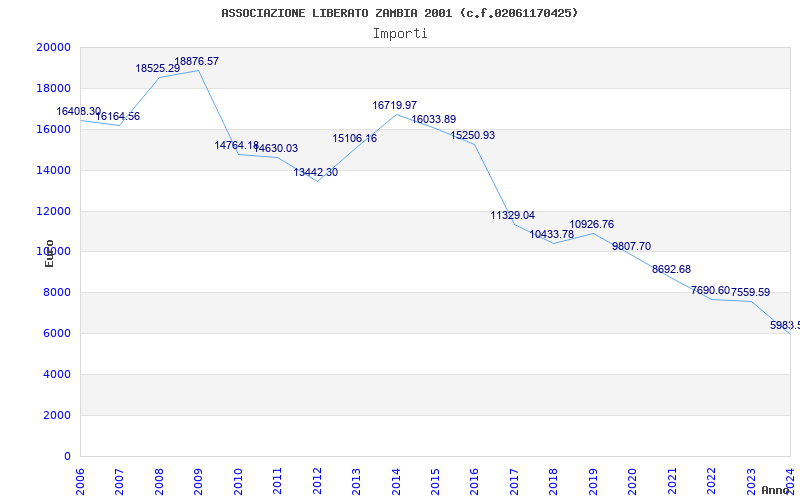Click the Importi subtitle
Screen dimensions: 800x500
[x=400, y=34]
